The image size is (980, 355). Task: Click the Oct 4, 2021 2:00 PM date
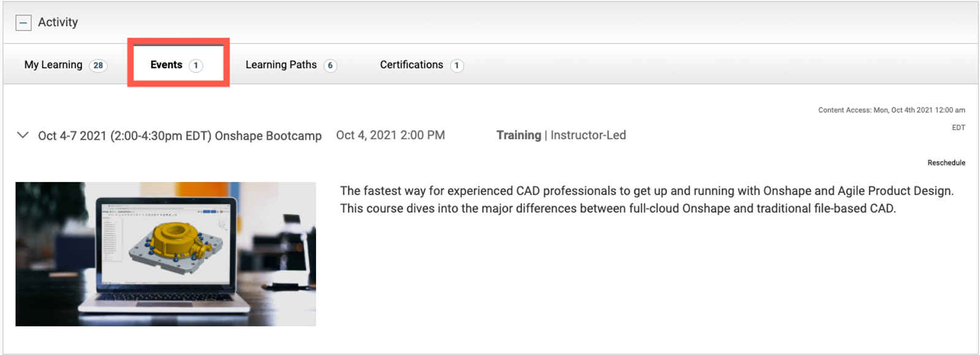(x=390, y=136)
